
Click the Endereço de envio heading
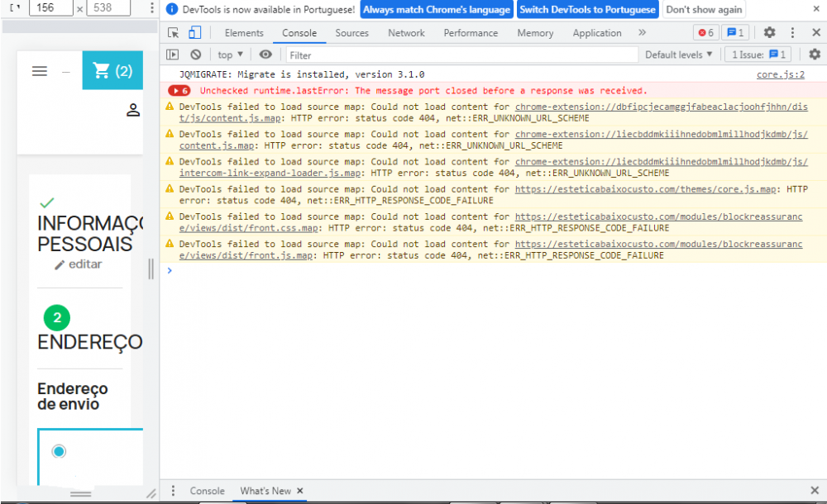pyautogui.click(x=73, y=397)
